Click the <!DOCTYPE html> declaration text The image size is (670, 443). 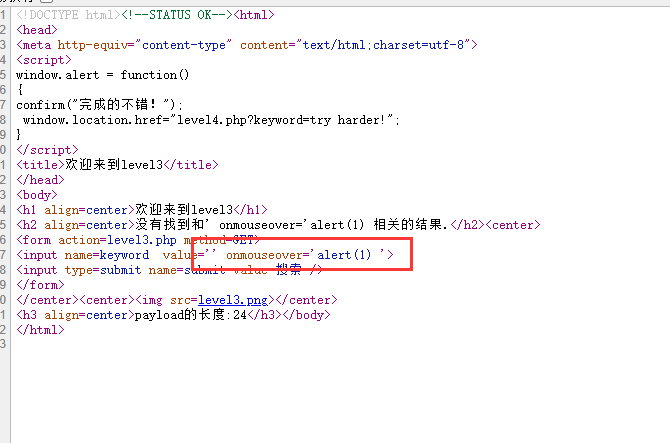click(x=68, y=15)
